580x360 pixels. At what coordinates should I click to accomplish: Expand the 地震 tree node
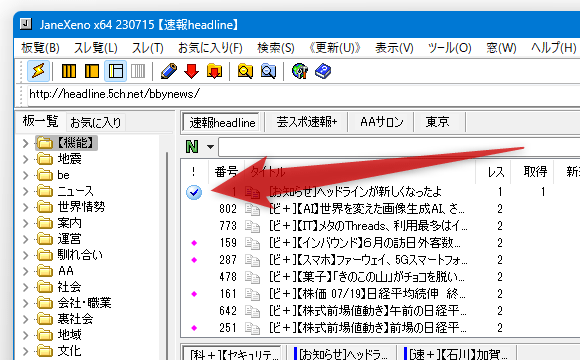tap(25, 159)
